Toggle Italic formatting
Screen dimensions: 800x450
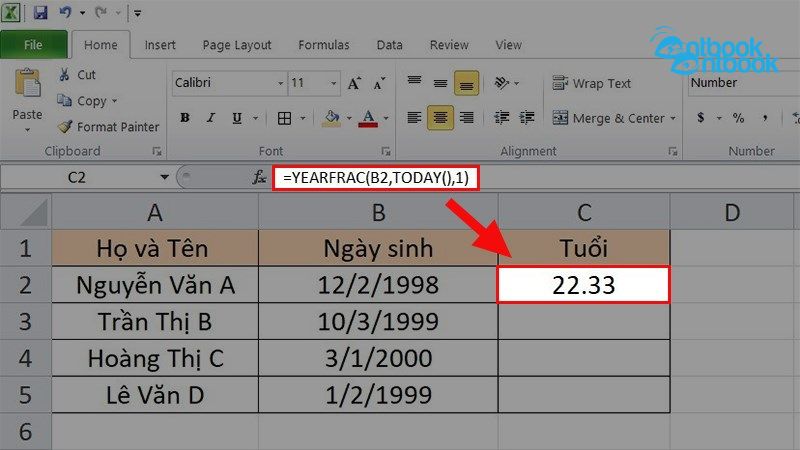coord(211,118)
